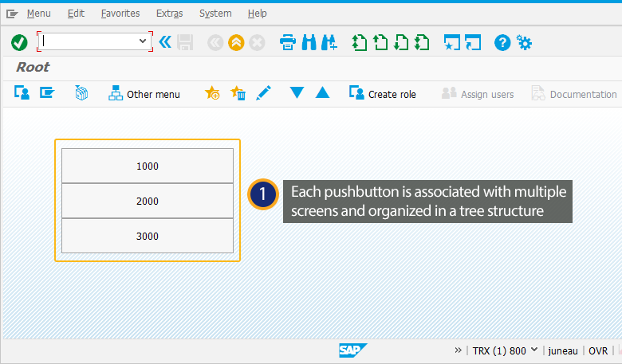
Task: Move favorite down with down triangle
Action: (x=297, y=92)
